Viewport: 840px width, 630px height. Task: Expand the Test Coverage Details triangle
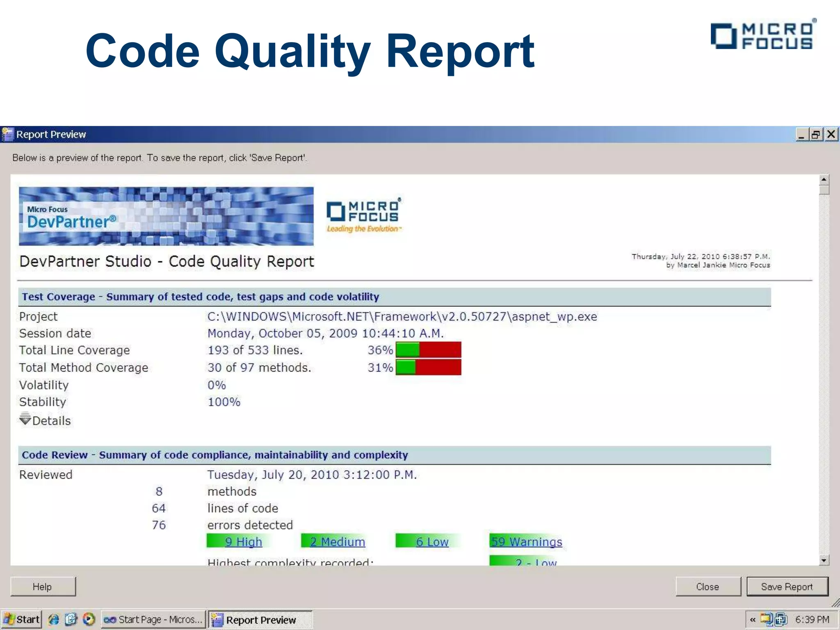pos(25,419)
